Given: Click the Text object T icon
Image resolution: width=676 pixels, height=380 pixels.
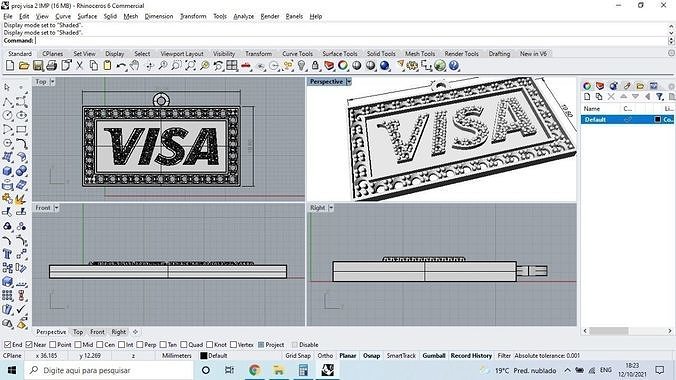Looking at the screenshot, I should point(7,254).
